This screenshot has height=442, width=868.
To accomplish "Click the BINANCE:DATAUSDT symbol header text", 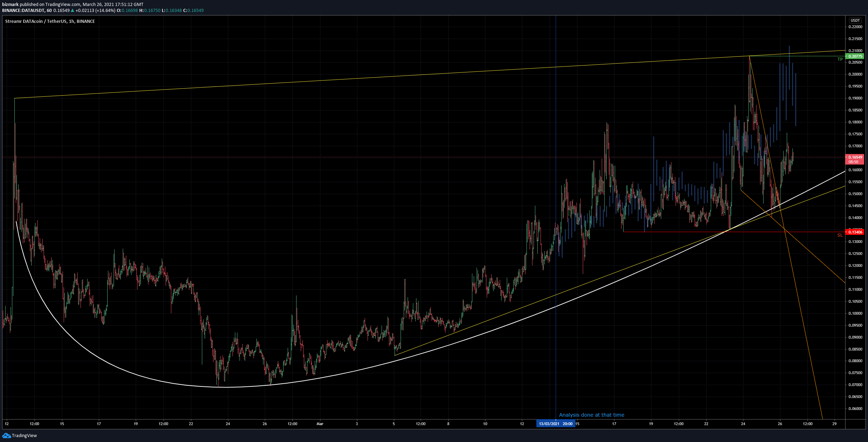I will pos(23,11).
